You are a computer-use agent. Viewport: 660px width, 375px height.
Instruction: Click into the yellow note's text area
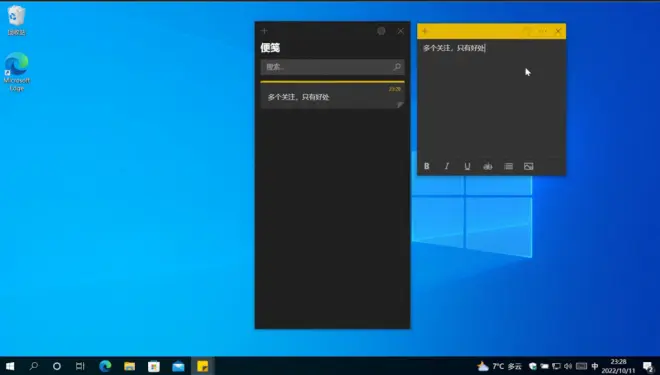pyautogui.click(x=491, y=98)
